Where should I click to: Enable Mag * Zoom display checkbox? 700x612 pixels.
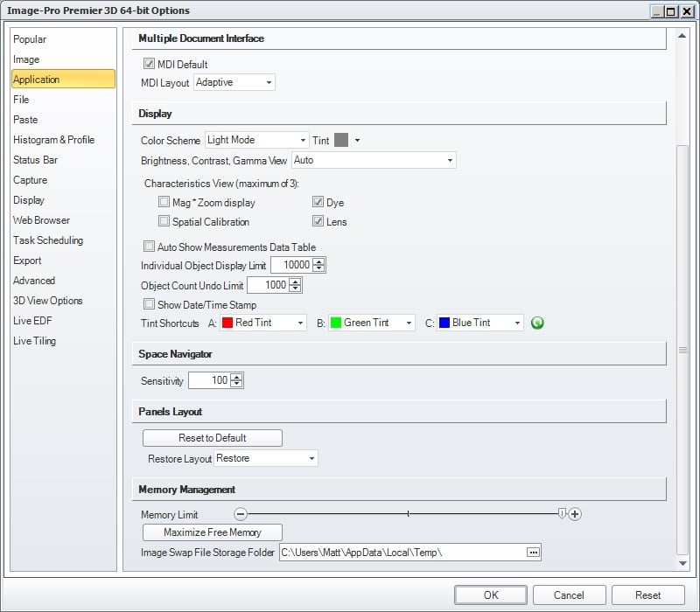(164, 202)
